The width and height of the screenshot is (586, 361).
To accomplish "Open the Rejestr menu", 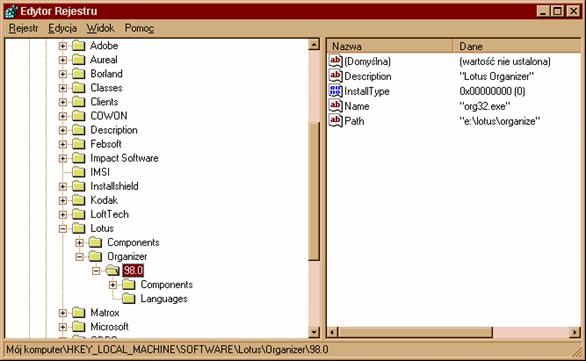I will point(23,28).
